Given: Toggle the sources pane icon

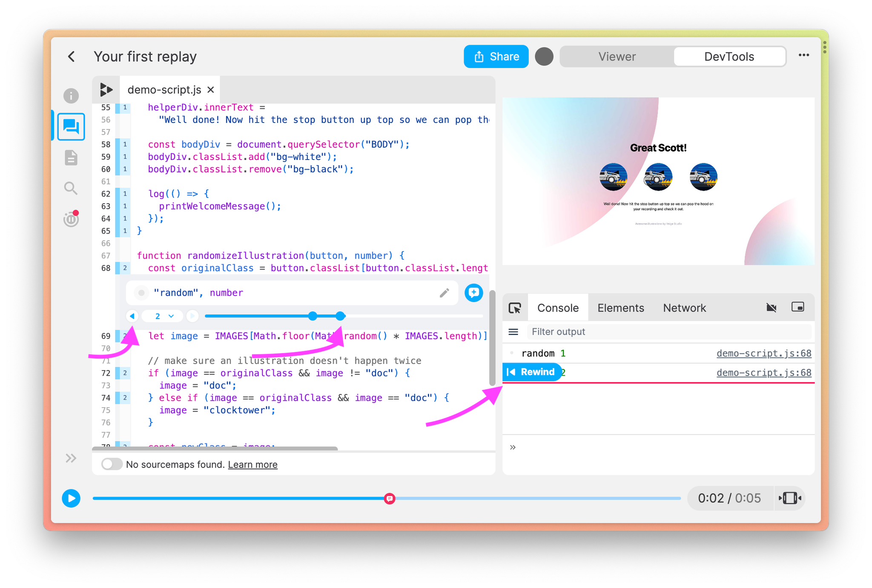Looking at the screenshot, I should [106, 90].
